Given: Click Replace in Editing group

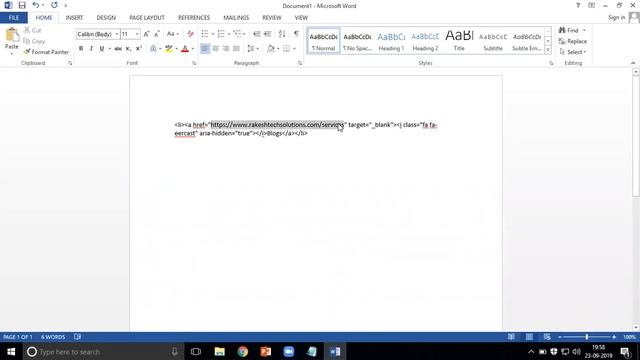Looking at the screenshot, I should [x=573, y=41].
